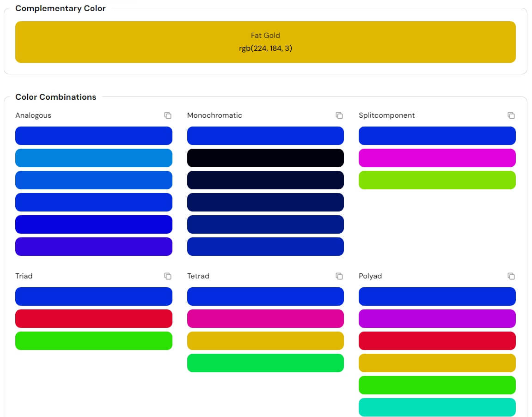
Task: Click the Fat Gold color name
Action: click(x=265, y=35)
